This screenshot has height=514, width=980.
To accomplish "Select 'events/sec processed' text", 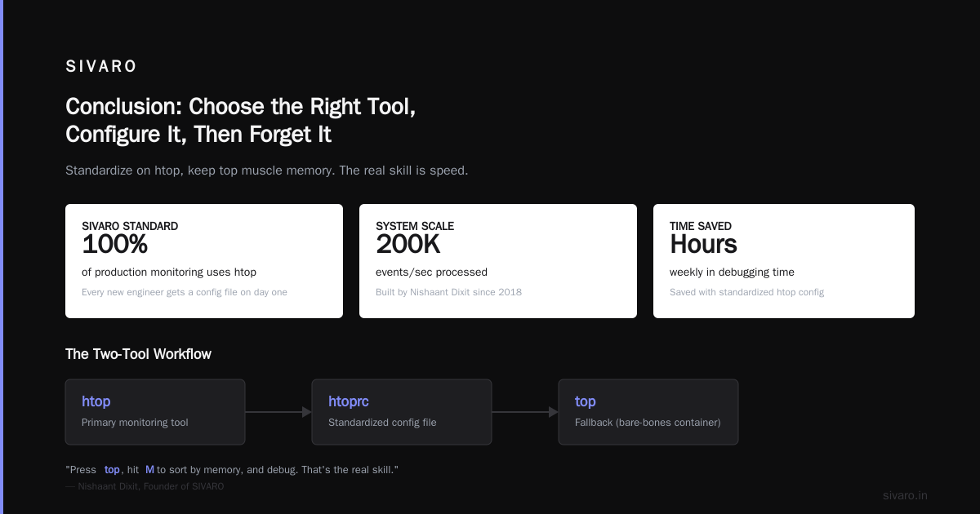I will [x=431, y=273].
